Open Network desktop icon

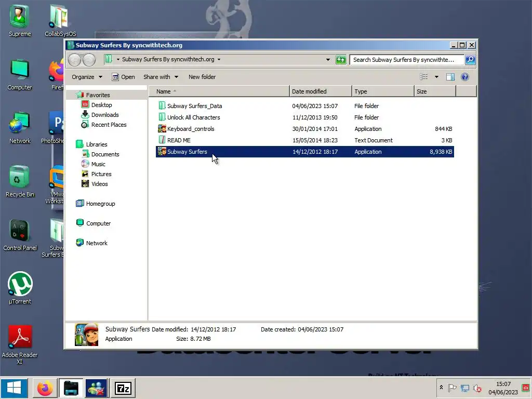[20, 128]
